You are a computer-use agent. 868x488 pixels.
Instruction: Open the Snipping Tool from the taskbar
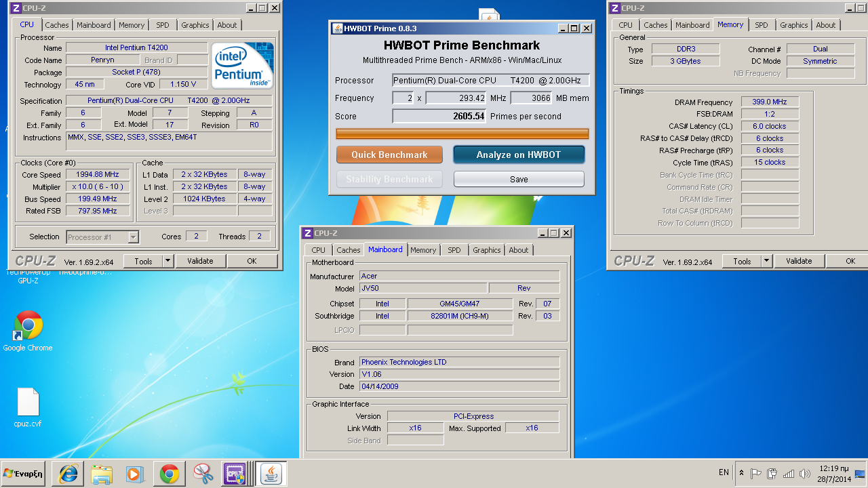point(203,474)
